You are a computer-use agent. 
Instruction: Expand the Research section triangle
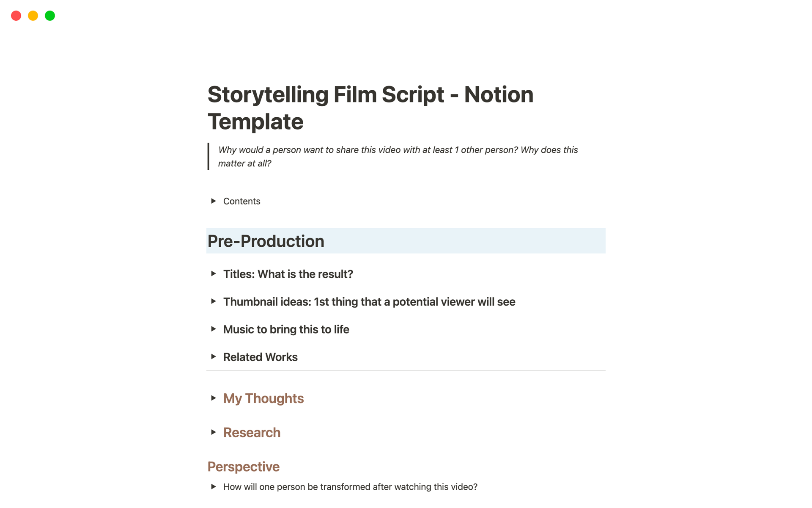(214, 432)
